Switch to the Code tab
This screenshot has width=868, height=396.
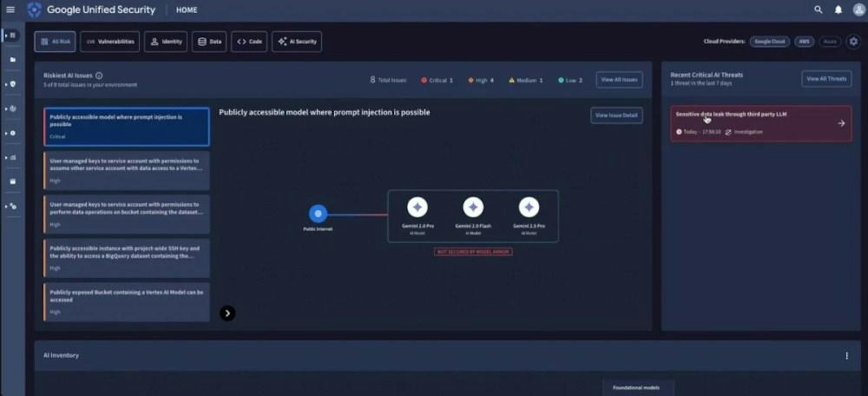click(x=249, y=41)
